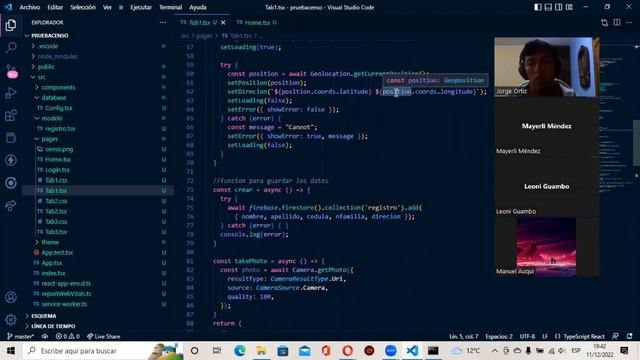Open Microsoft Edge from the taskbar
The width and height of the screenshot is (640, 360).
tap(240, 351)
